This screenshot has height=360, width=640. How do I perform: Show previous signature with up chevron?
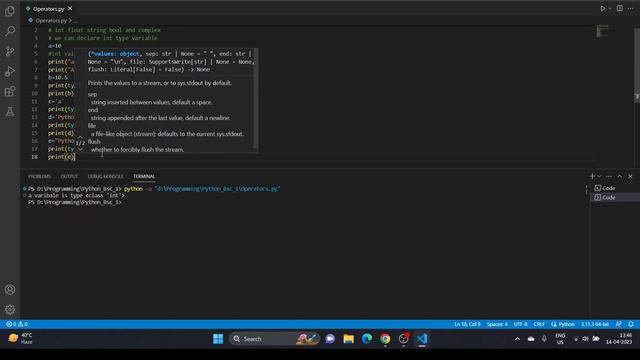pyautogui.click(x=80, y=138)
